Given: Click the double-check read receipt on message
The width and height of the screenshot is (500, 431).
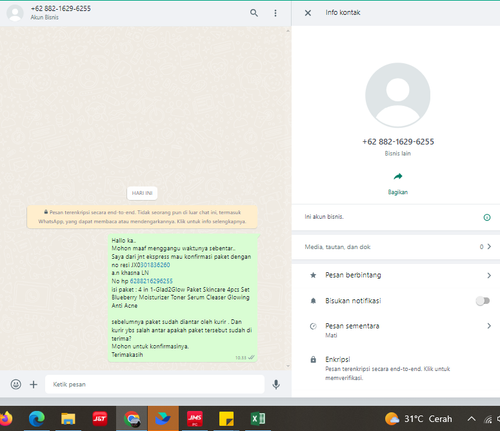Looking at the screenshot, I should 251,358.
